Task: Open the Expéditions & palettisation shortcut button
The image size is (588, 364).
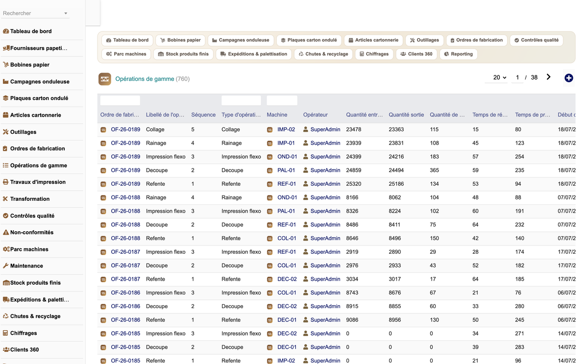Action: pos(254,54)
